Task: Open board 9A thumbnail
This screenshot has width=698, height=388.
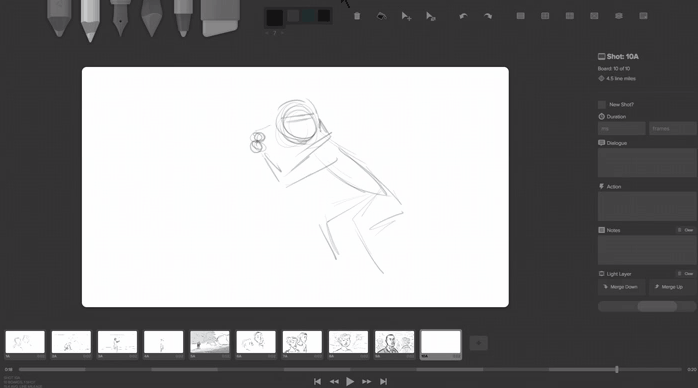Action: [x=394, y=342]
